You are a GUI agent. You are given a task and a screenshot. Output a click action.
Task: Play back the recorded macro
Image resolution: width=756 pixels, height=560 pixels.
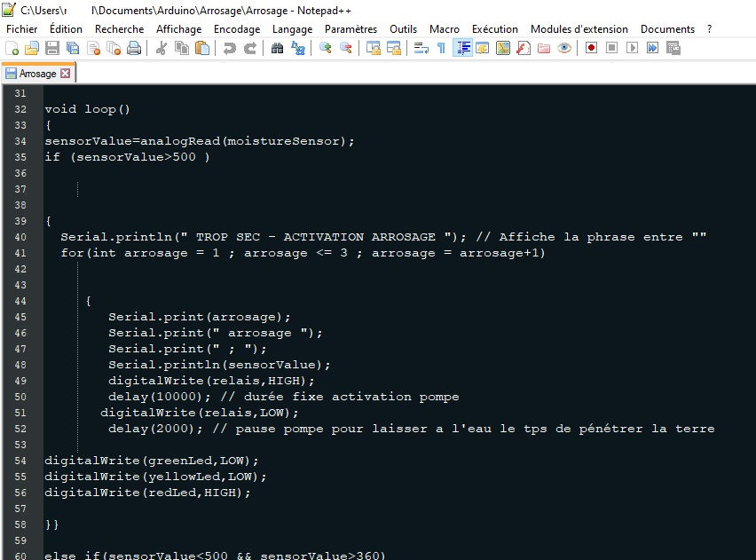click(632, 48)
